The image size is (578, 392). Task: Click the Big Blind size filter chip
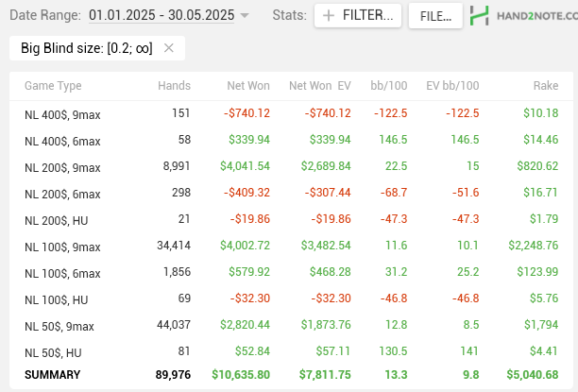coord(85,48)
